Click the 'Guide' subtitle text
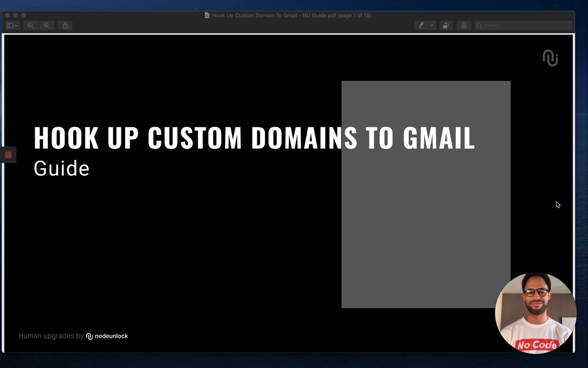 click(61, 168)
